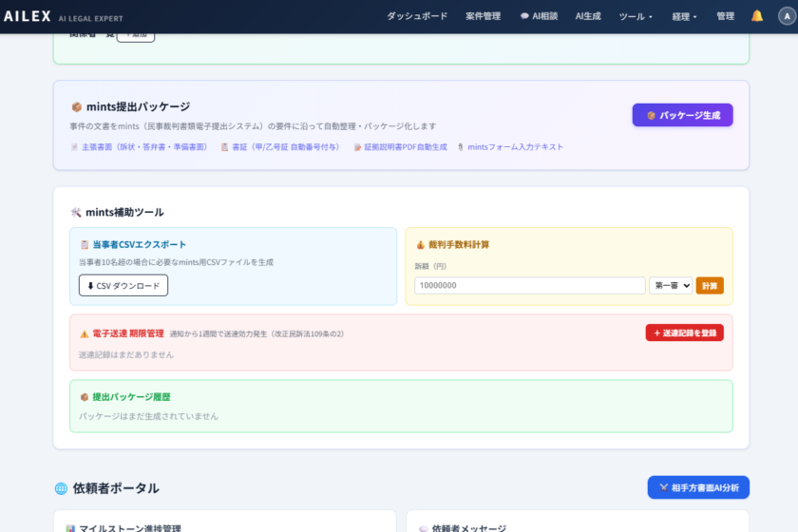Open AI相談 in the navigation bar

pyautogui.click(x=539, y=16)
